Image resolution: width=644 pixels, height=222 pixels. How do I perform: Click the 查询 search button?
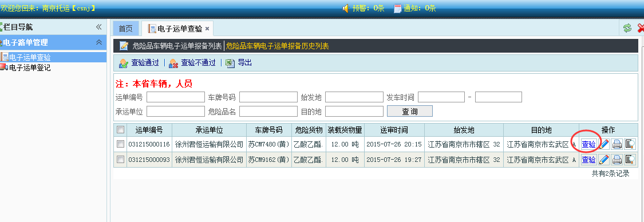tap(409, 111)
